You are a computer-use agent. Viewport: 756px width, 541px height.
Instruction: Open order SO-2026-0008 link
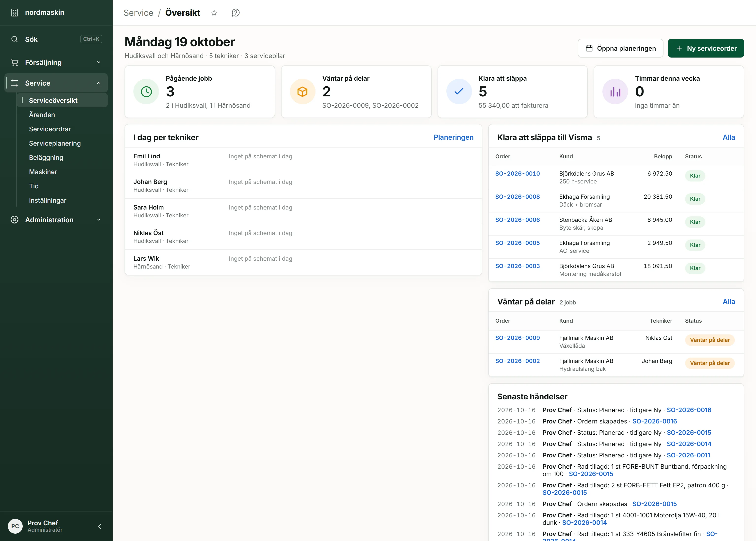click(517, 196)
